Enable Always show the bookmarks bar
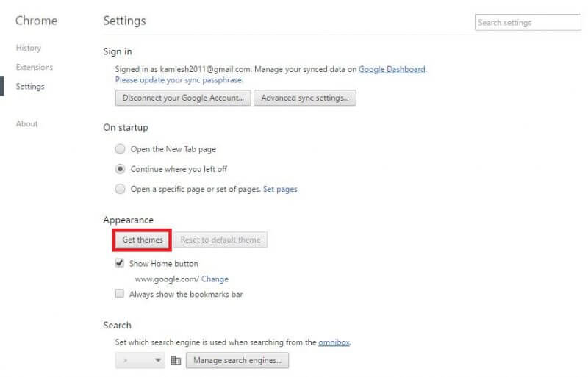The image size is (588, 377). [119, 293]
